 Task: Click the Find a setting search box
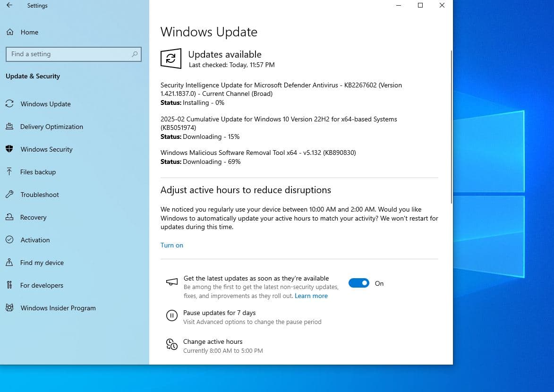coord(73,54)
